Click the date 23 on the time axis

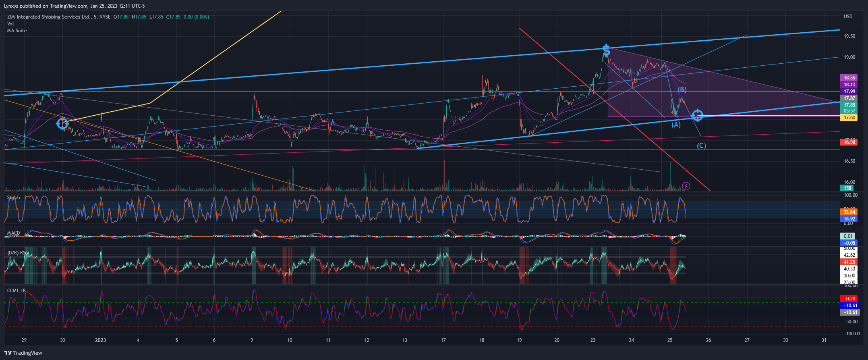tap(593, 340)
